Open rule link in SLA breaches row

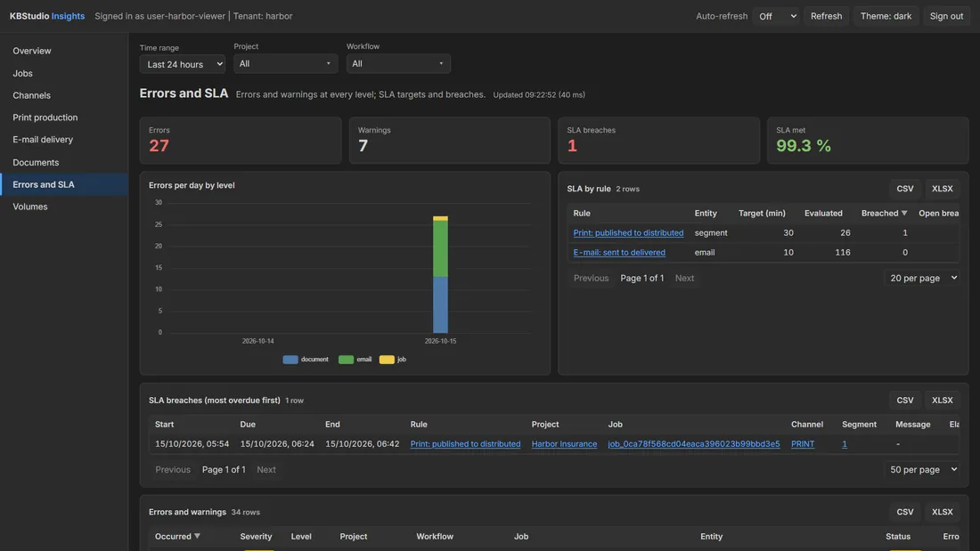(465, 443)
